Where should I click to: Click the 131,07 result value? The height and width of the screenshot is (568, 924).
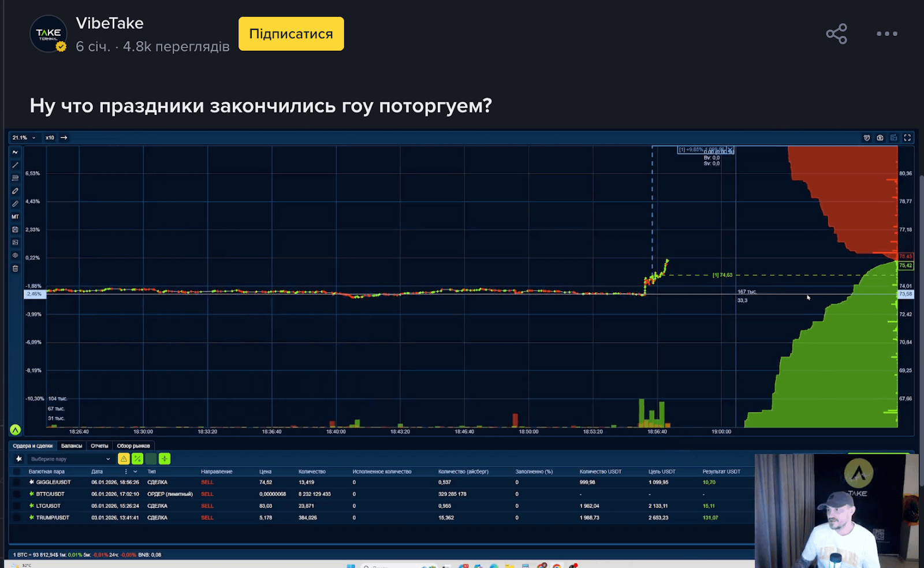710,518
